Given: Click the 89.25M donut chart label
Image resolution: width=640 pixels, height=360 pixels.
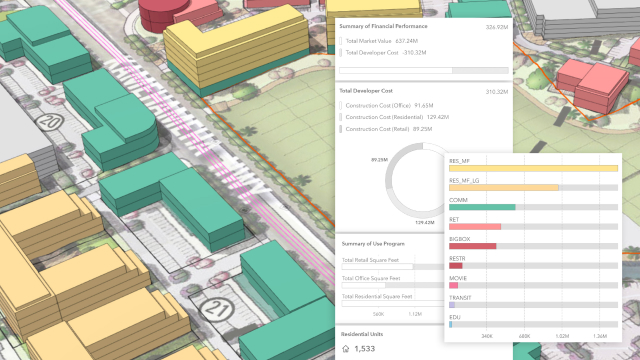Looking at the screenshot, I should pos(379,160).
